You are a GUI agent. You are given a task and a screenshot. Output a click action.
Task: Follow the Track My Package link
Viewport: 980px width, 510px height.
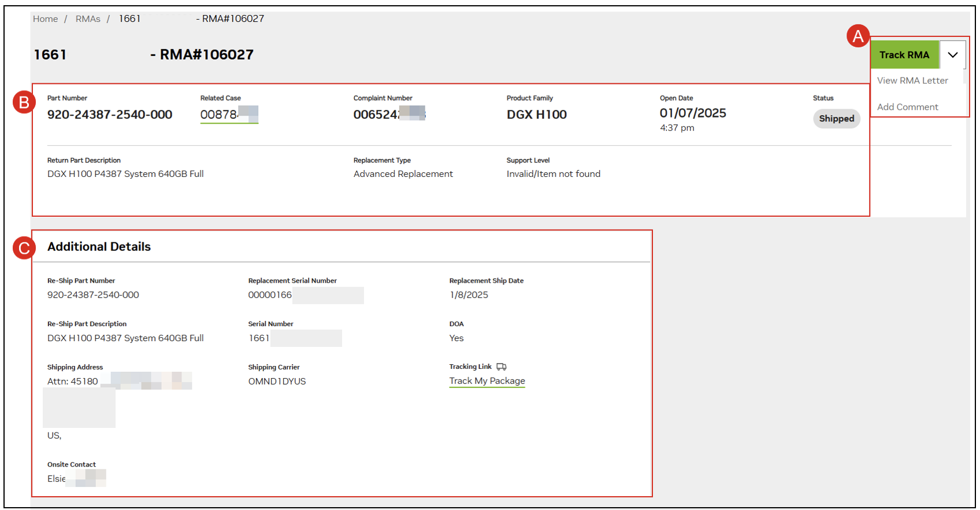487,381
